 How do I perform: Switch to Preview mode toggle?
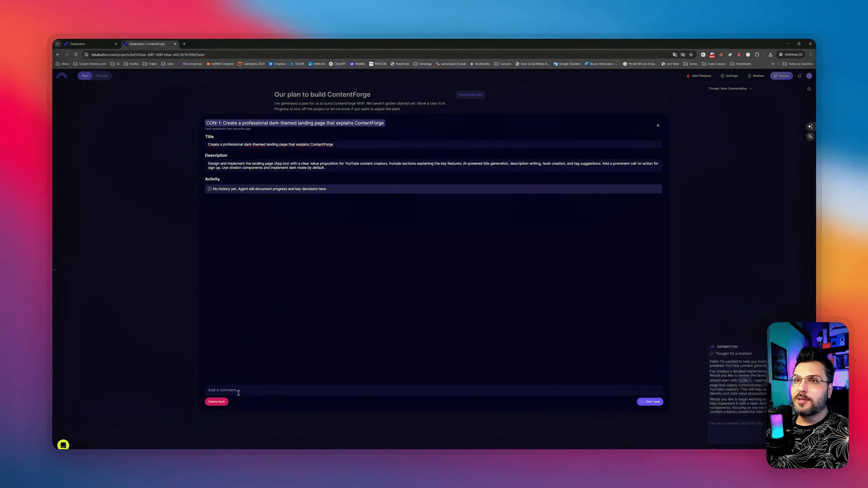pos(102,76)
